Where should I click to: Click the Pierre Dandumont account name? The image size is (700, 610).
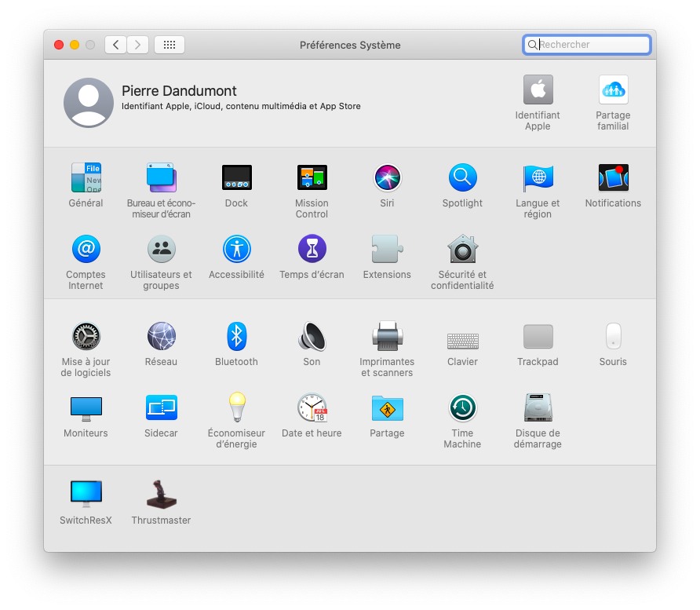pos(179,91)
